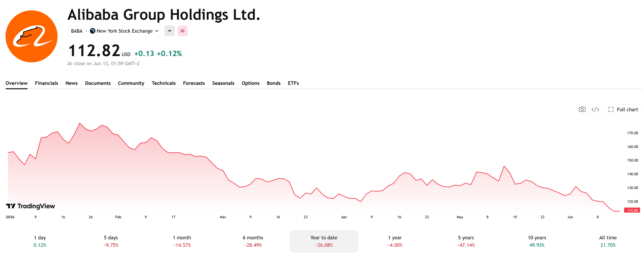Select the Year to date range

pyautogui.click(x=324, y=241)
